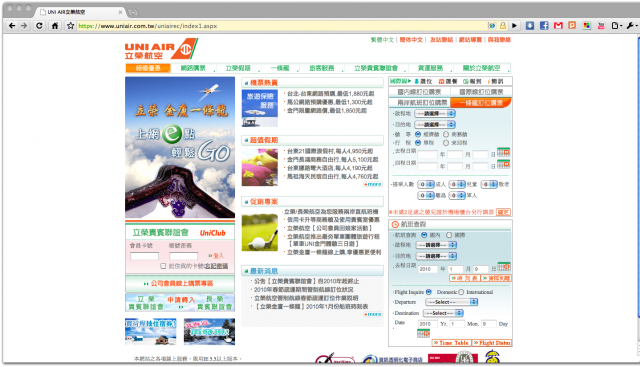Switch to the cross-strait flight booking tab
Screen dimensions: 640x367
point(419,102)
